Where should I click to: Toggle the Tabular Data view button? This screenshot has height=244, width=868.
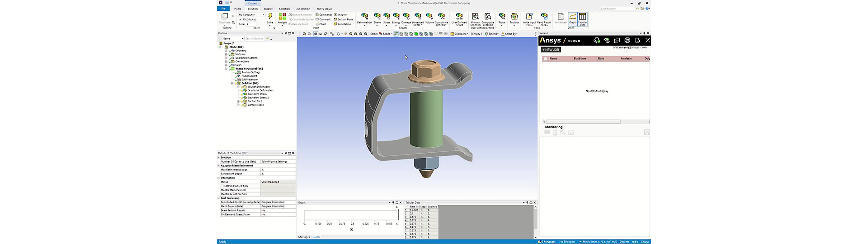coord(583,19)
